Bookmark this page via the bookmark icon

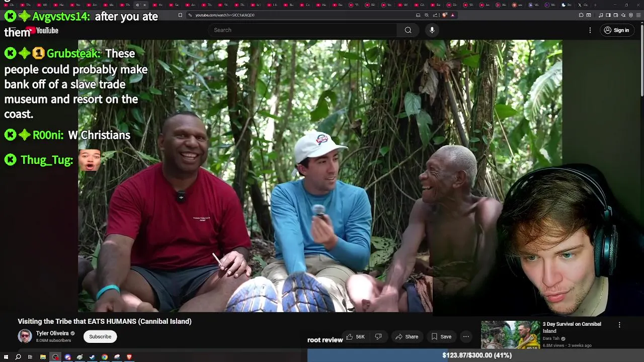[180, 15]
